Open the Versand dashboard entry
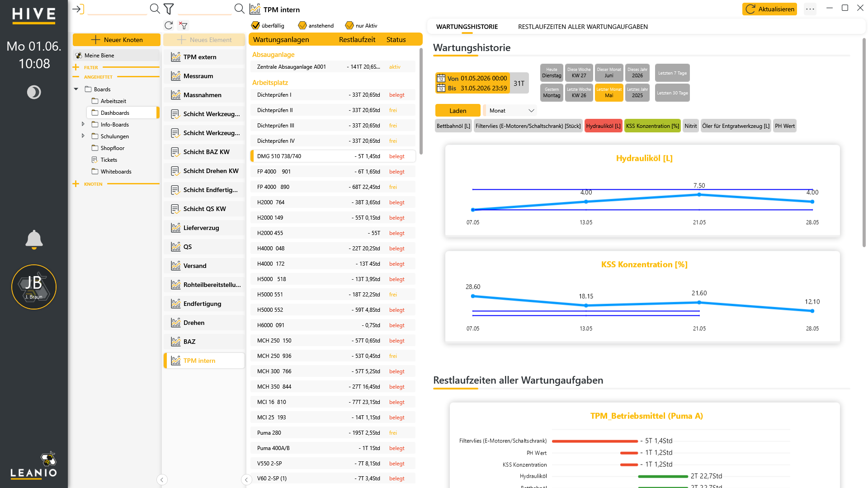Viewport: 868px width, 488px height. coord(204,266)
